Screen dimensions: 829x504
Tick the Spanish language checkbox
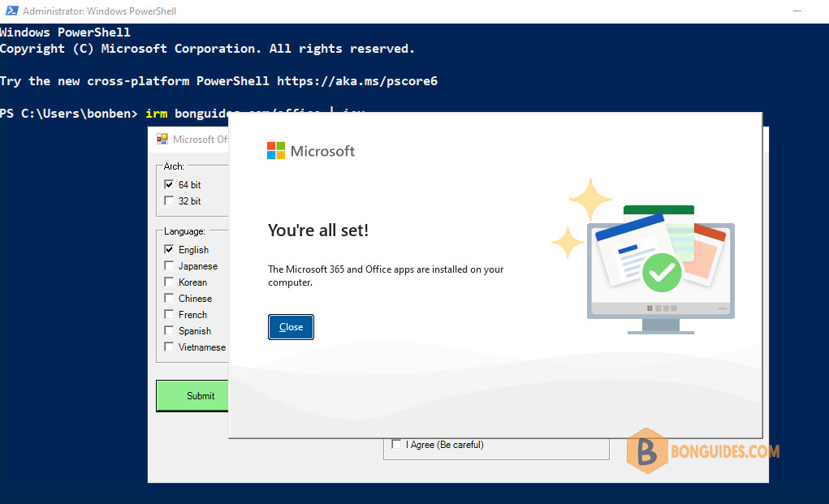point(169,330)
